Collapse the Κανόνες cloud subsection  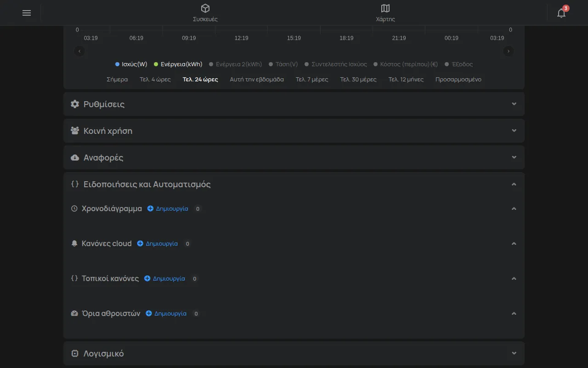[514, 243]
